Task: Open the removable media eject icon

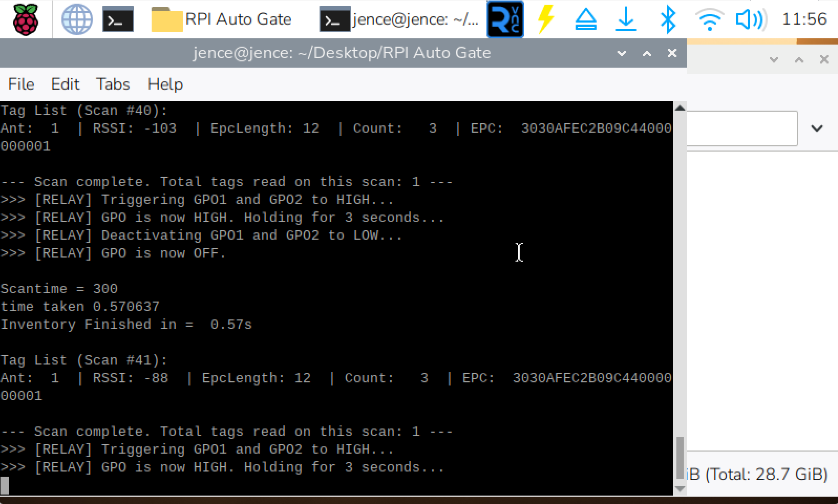Action: (x=586, y=19)
